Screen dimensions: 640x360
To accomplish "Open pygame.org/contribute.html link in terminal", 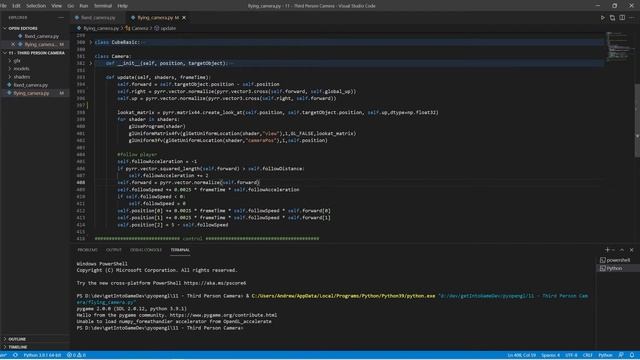I will [x=223, y=315].
